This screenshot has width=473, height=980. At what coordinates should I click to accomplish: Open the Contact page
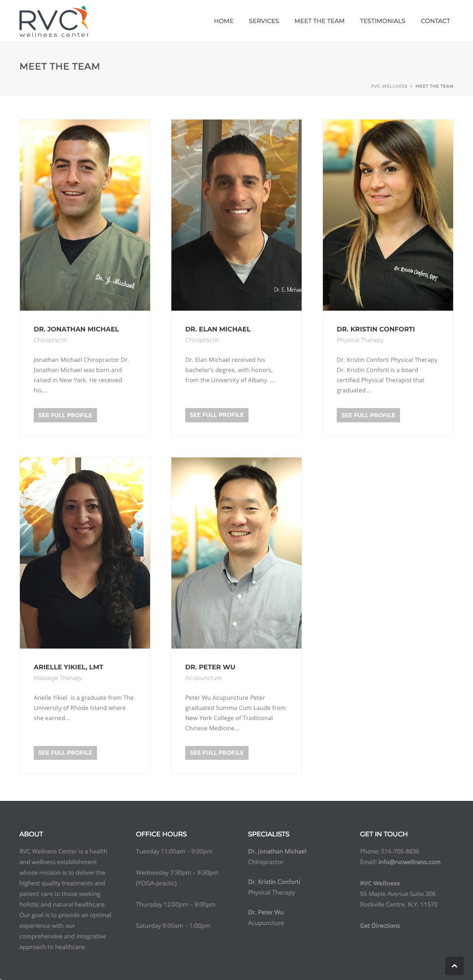[x=435, y=21]
